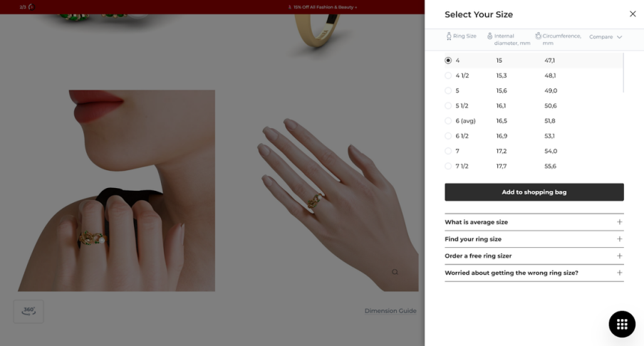Expand the What is average size section
644x346 pixels.
click(x=534, y=222)
